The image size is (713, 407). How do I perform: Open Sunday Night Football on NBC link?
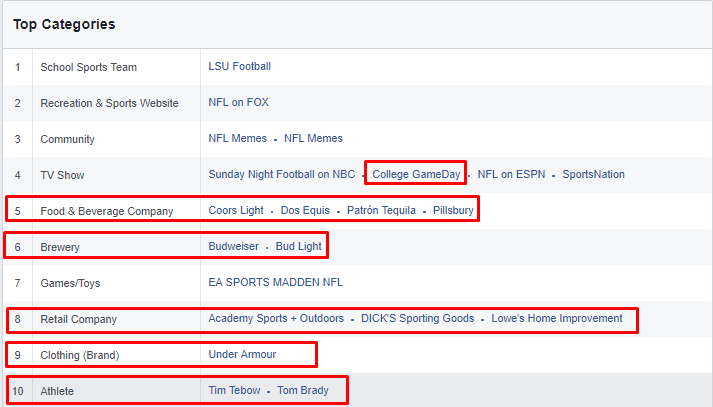(281, 174)
